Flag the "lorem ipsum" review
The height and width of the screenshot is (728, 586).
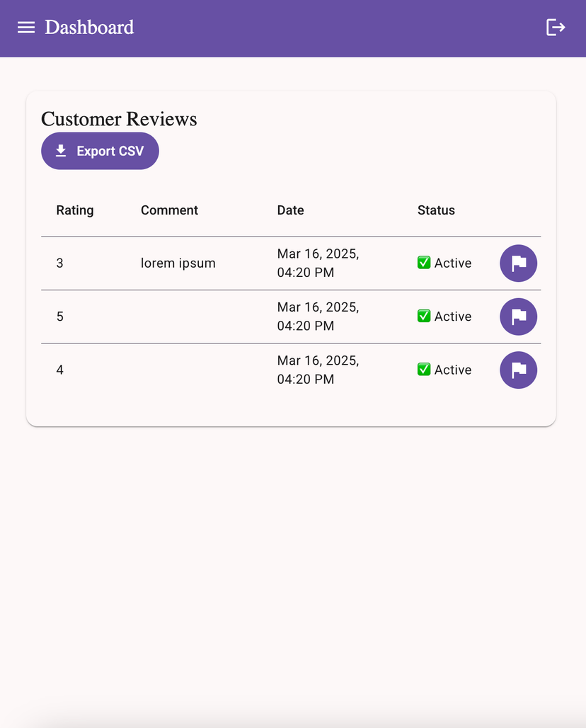tap(518, 263)
